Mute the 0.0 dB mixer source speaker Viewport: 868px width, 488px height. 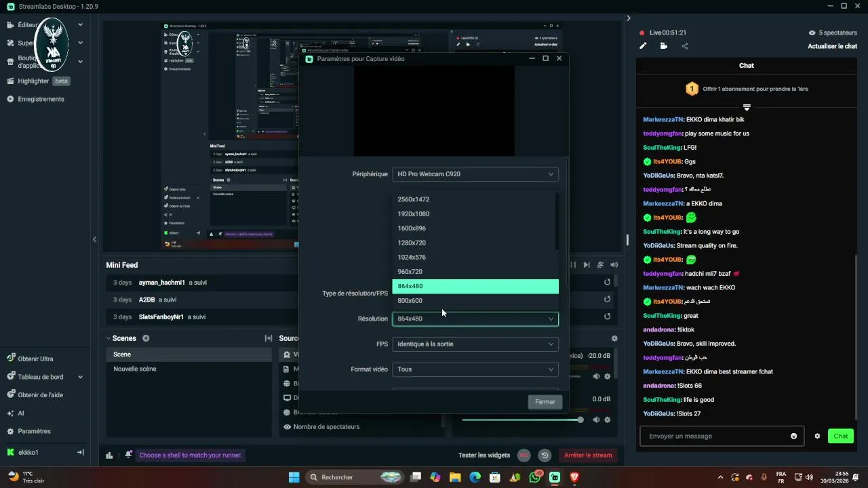coord(597,420)
